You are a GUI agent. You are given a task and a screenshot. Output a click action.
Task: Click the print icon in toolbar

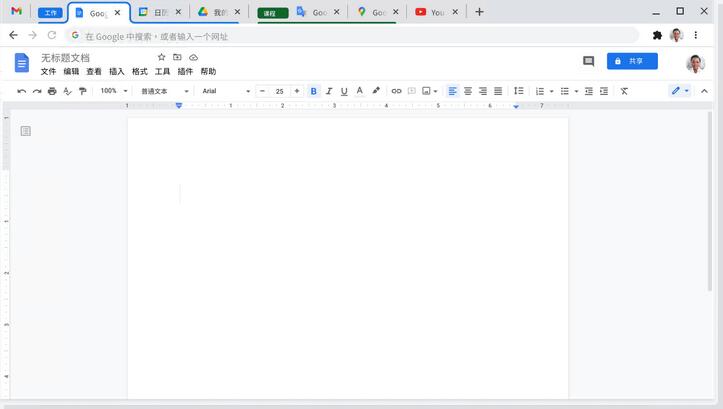pos(52,91)
